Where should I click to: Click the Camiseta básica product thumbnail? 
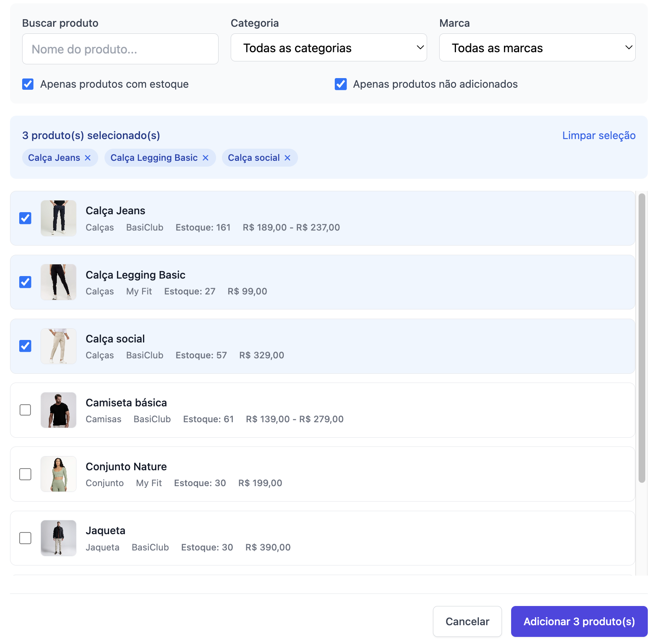pyautogui.click(x=59, y=410)
